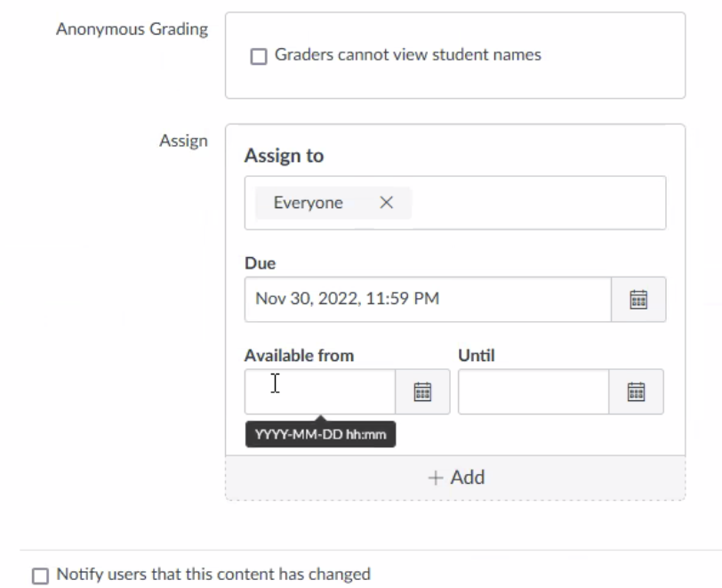Remove the Everyone assignee with X
Screen dimensions: 722x588
point(386,202)
